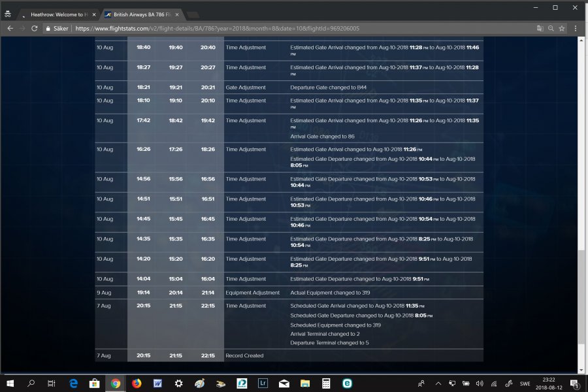Image resolution: width=588 pixels, height=392 pixels.
Task: Click the volume speaker icon in tray
Action: pos(479,384)
